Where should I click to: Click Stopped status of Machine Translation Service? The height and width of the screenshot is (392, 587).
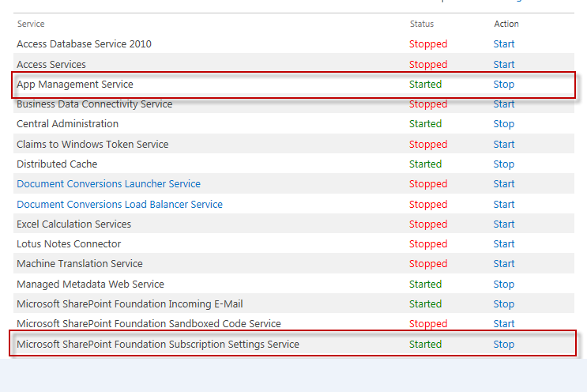[x=428, y=264]
